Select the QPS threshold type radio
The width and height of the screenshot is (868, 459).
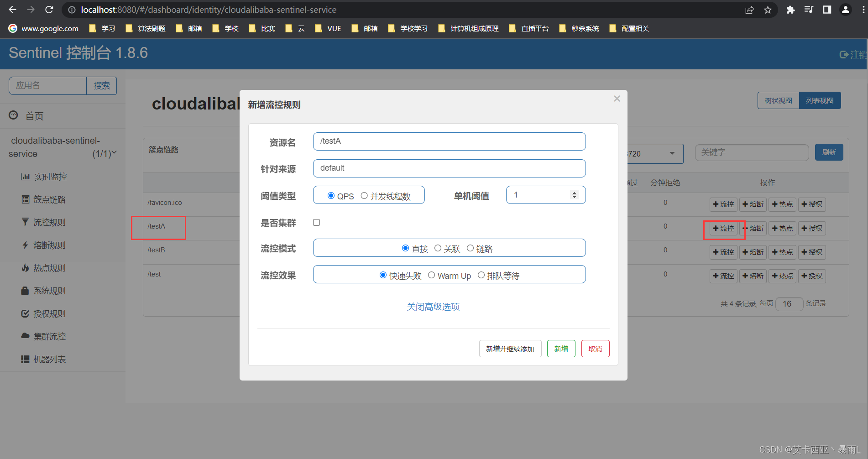[331, 196]
